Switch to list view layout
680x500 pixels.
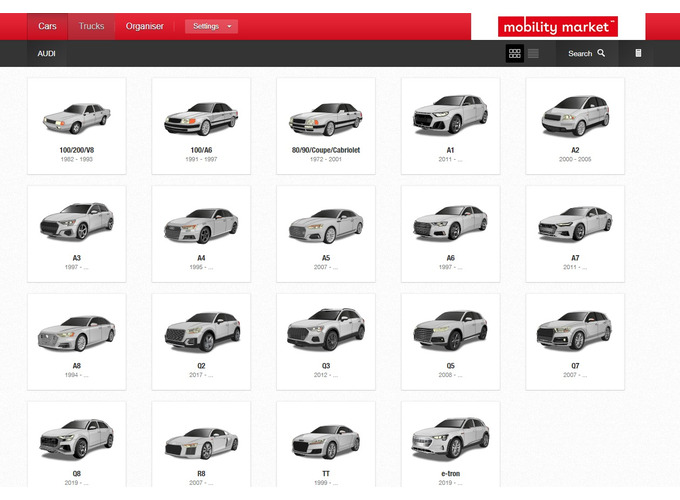tap(533, 53)
